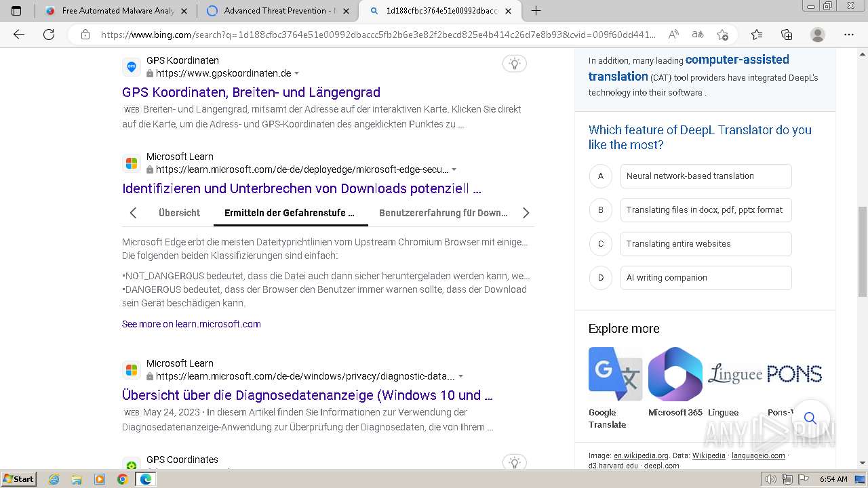Close the Advanced Threat Prevention tab
Viewport: 868px width, 488px height.
click(347, 11)
